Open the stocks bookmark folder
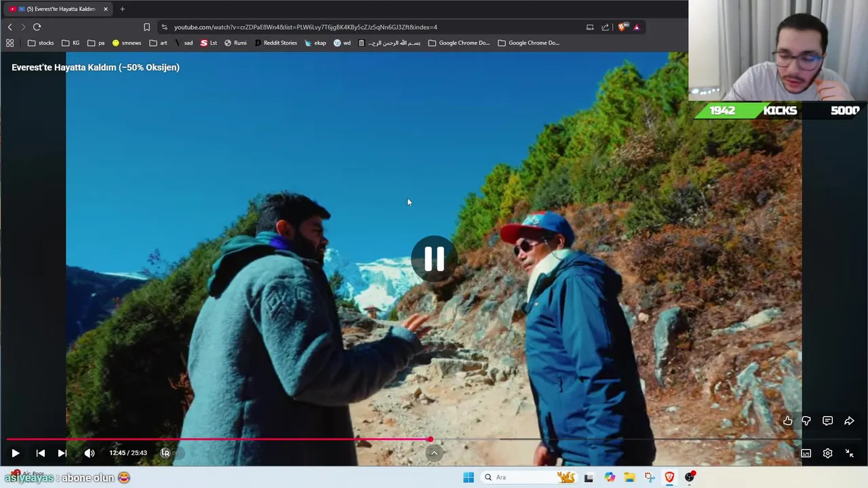Screen dimensions: 868x488 click(41, 43)
